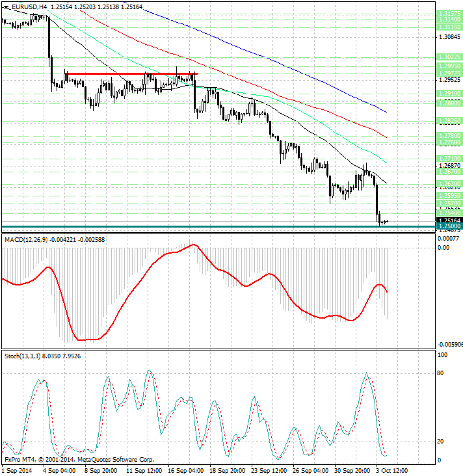The width and height of the screenshot is (463, 476).
Task: Click the 1.31575 green price level tag
Action: (449, 14)
